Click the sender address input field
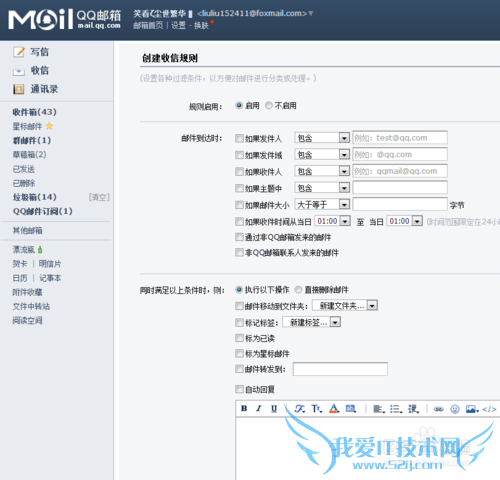Viewport: 500px width, 480px height. point(400,138)
